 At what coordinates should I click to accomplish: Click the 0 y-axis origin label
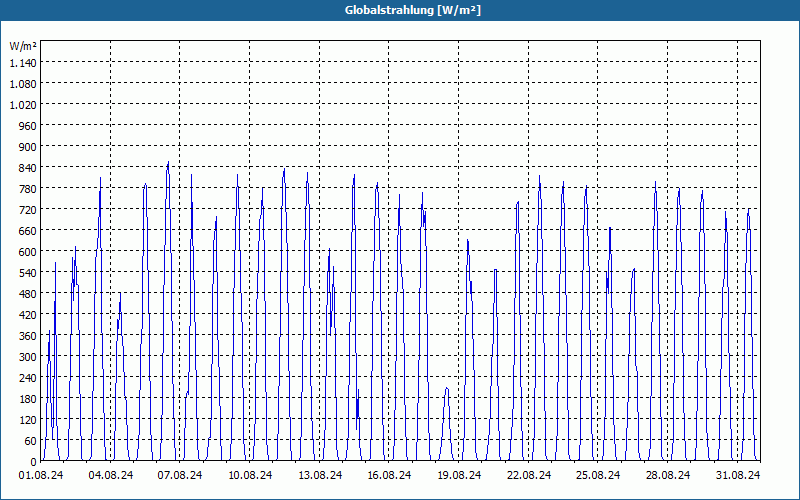[x=34, y=462]
